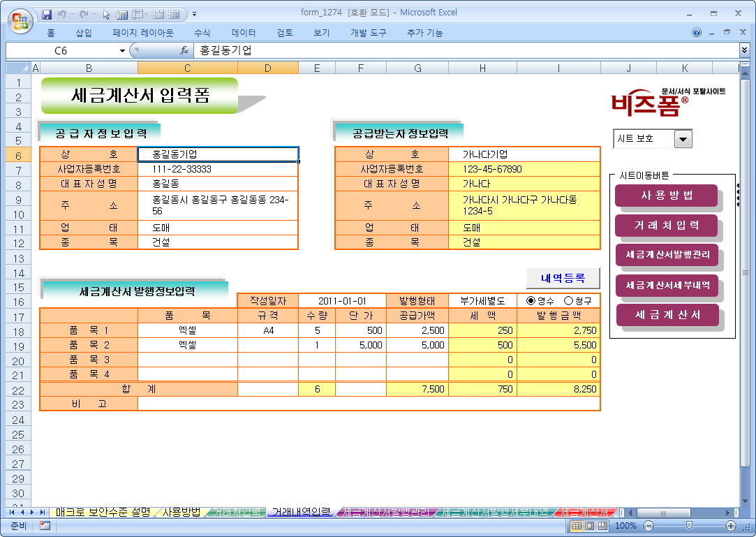Open the round Office button menu
756x537 pixels.
pyautogui.click(x=19, y=19)
